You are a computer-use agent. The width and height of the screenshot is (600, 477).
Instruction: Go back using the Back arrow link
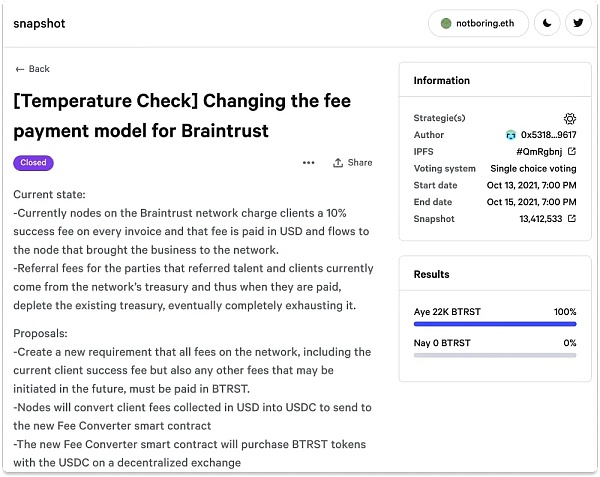pyautogui.click(x=32, y=69)
